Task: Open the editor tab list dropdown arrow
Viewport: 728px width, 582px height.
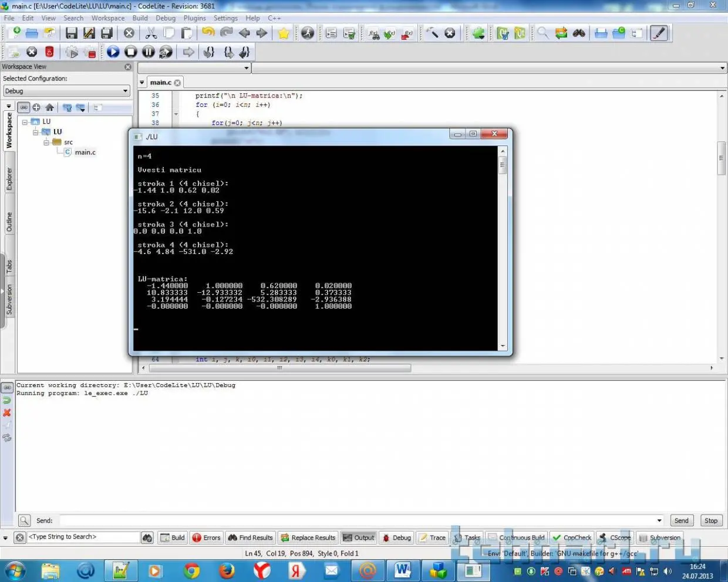Action: [141, 83]
